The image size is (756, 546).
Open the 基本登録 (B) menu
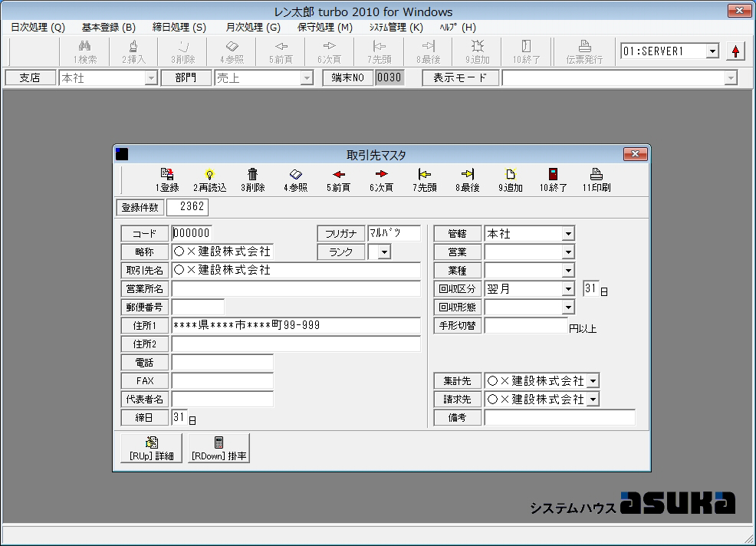108,27
